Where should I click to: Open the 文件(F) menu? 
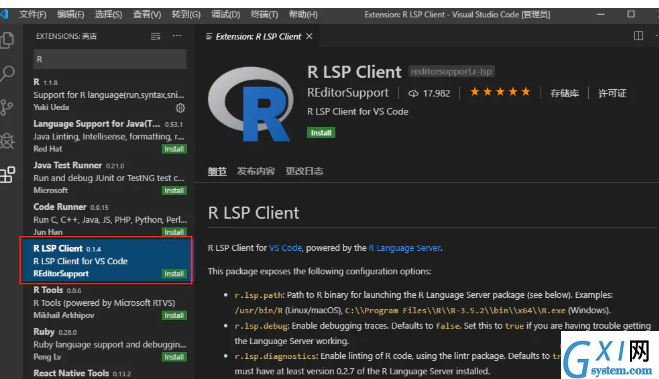coord(32,15)
